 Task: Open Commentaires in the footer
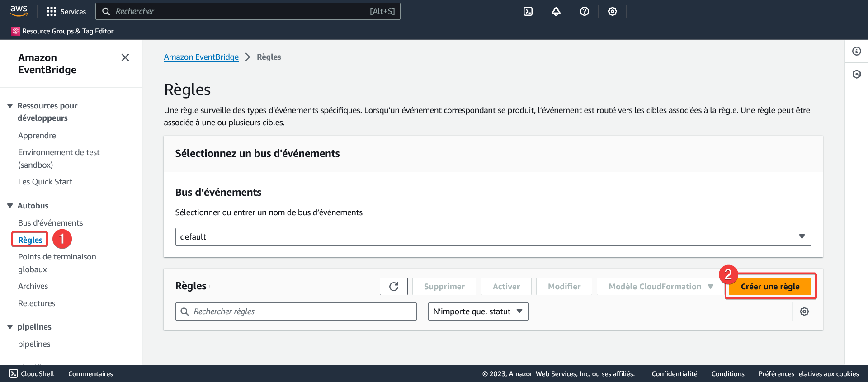[x=90, y=374]
